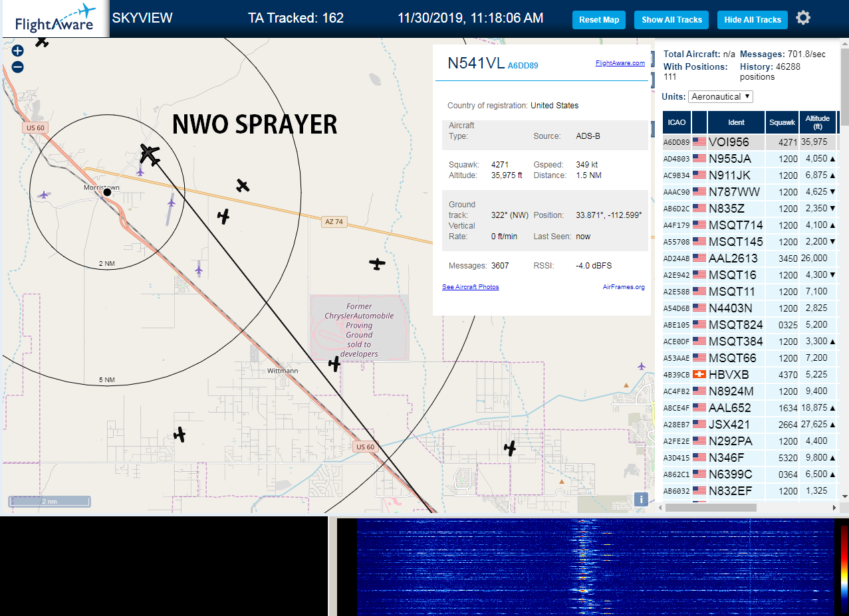
Task: Sort table by Ident column header
Action: pyautogui.click(x=737, y=122)
